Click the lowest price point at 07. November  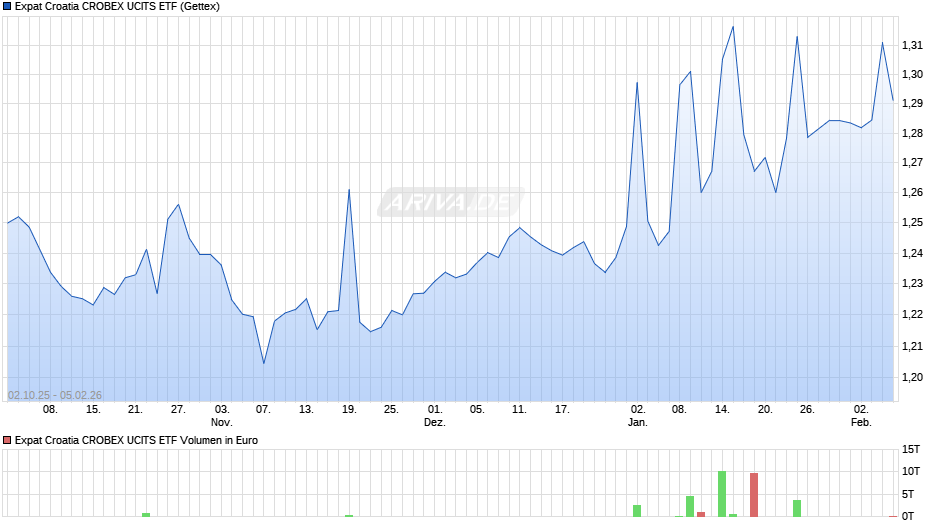pyautogui.click(x=264, y=363)
